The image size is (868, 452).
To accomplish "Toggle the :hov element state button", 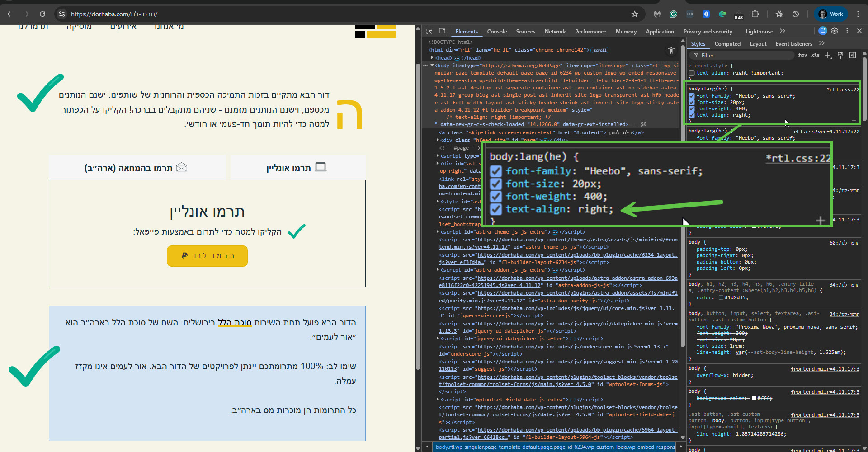I will pos(802,55).
